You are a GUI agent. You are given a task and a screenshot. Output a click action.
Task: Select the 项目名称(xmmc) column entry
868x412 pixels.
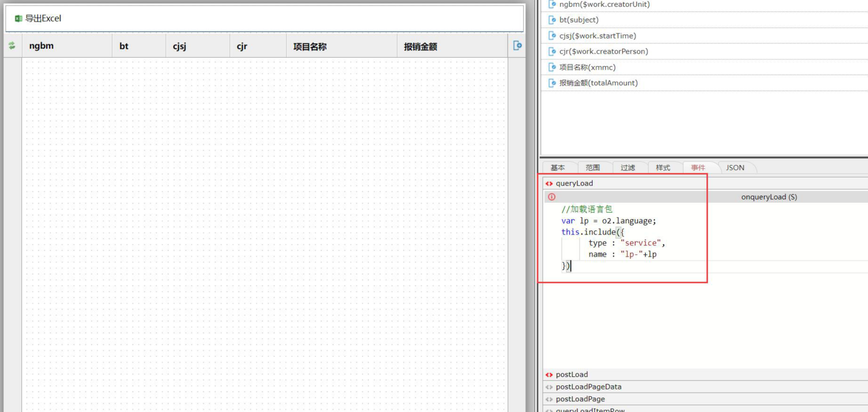point(706,67)
